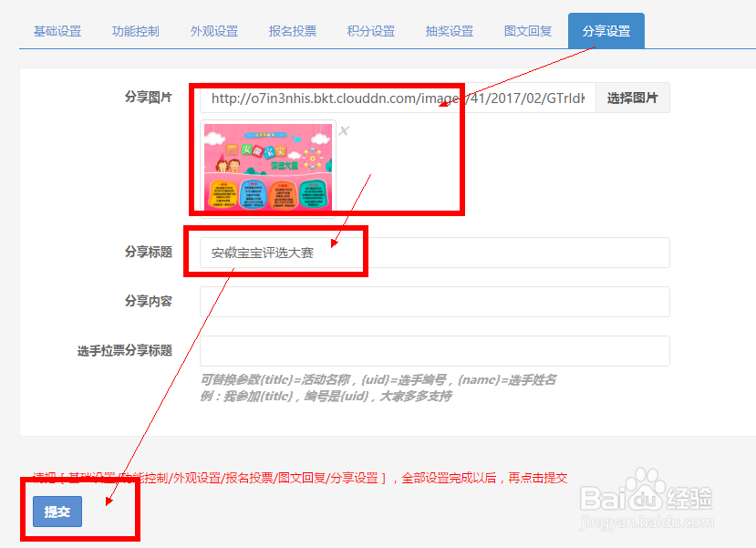
Task: Click the 选手拉票分享标题 label
Action: coord(125,350)
